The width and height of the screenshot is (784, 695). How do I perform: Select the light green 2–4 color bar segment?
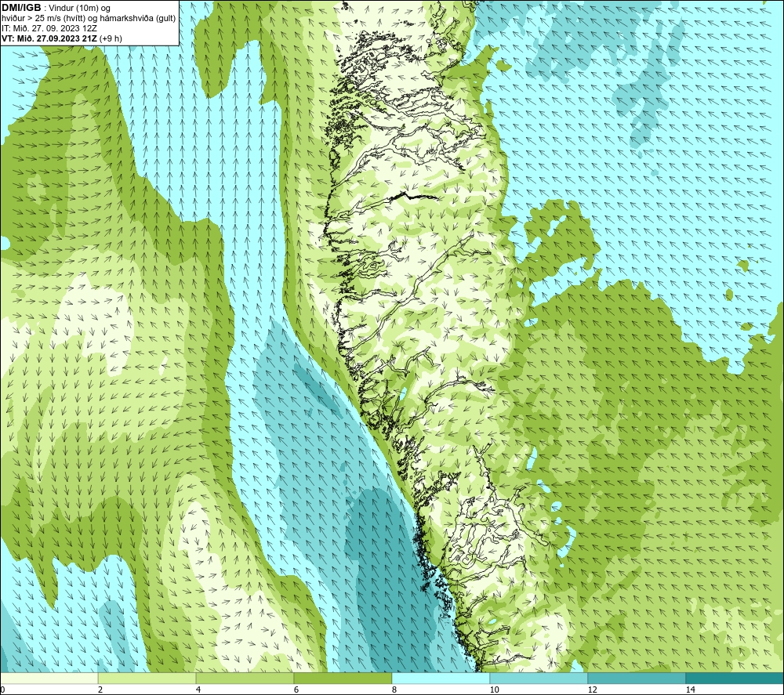pos(147,679)
